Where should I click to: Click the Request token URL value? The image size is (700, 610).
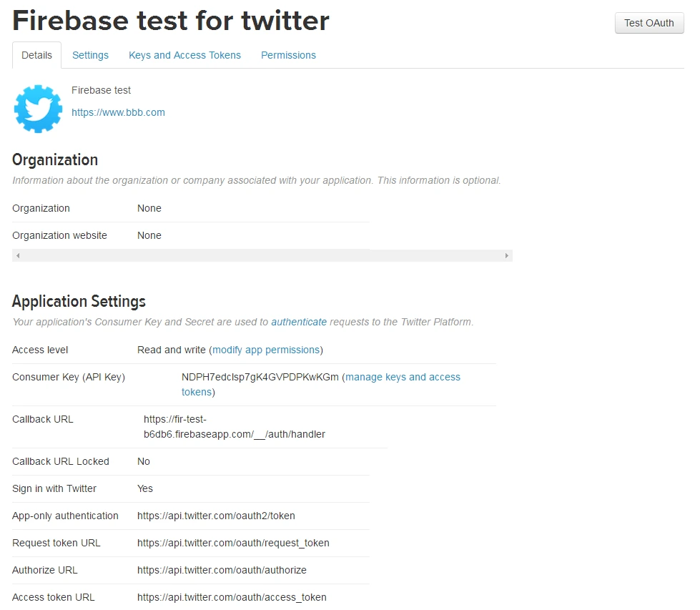[x=233, y=543]
